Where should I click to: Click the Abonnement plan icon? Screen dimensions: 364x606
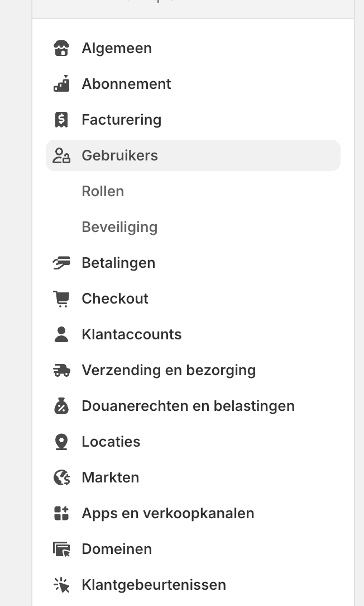(61, 84)
